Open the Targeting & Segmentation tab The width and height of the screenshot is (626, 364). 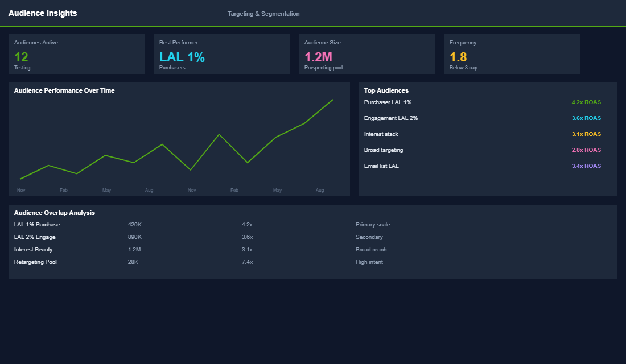tap(263, 14)
